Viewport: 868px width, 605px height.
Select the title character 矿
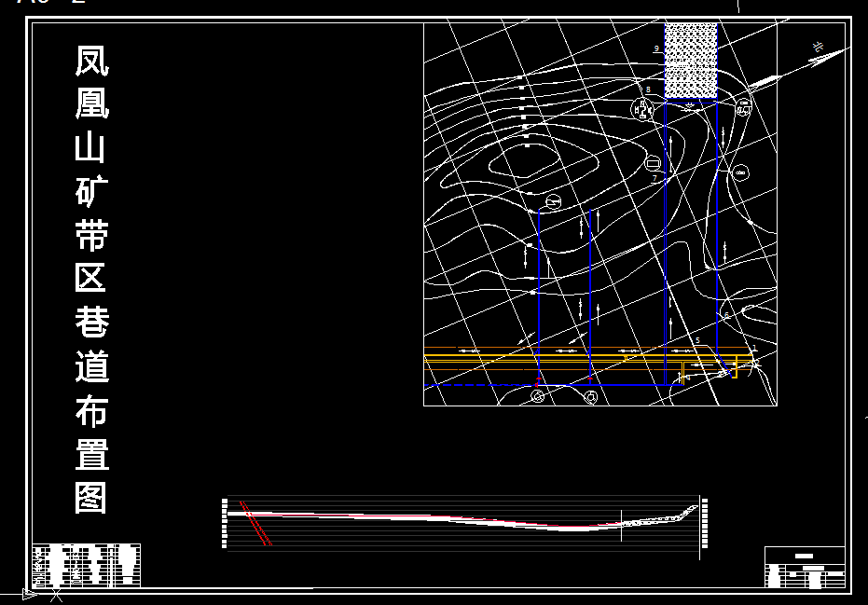click(92, 191)
